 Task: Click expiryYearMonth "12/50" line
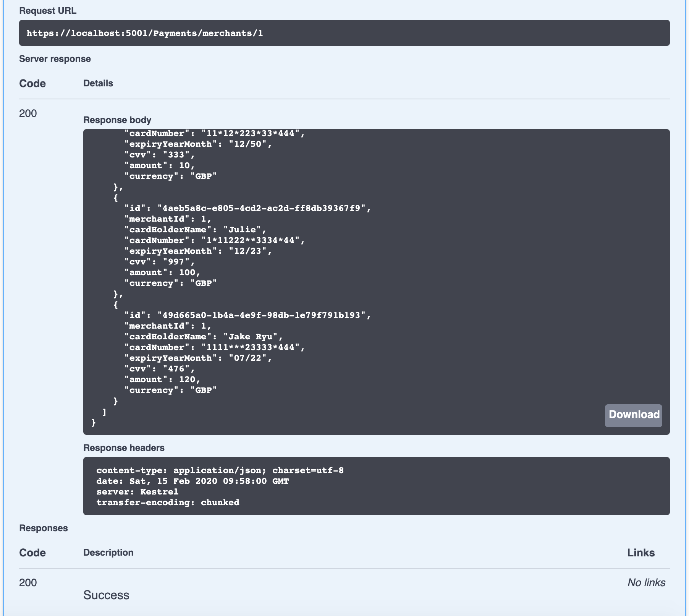[198, 144]
